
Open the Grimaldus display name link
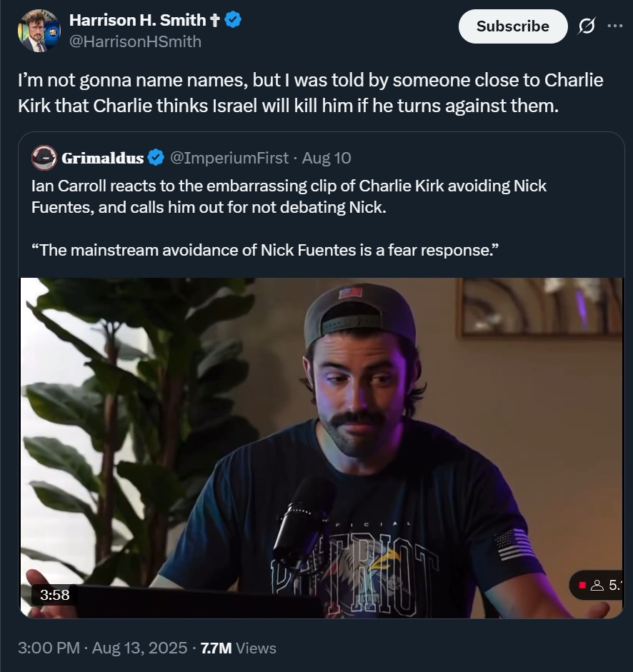click(103, 158)
